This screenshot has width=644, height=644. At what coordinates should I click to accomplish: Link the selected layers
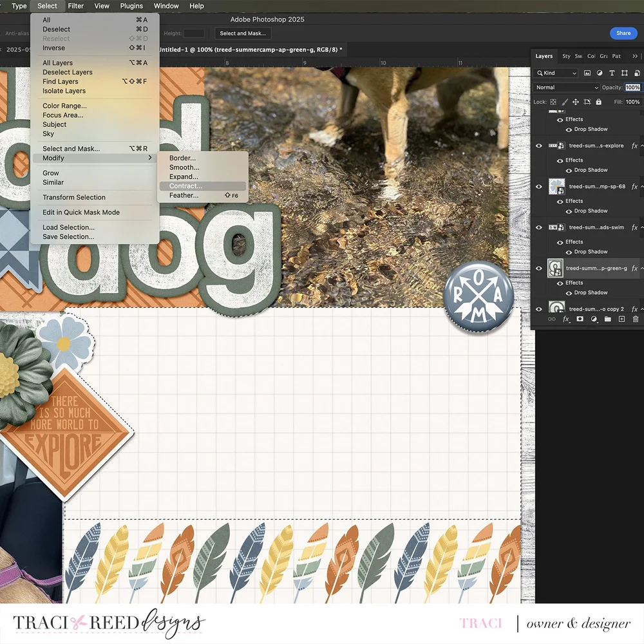(551, 319)
